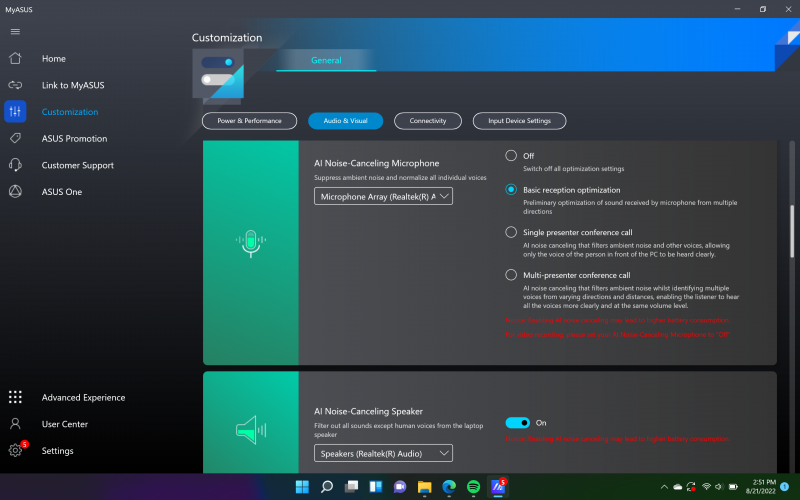Viewport: 800px width, 500px height.
Task: Click MyASUS icon on taskbar
Action: tap(498, 487)
